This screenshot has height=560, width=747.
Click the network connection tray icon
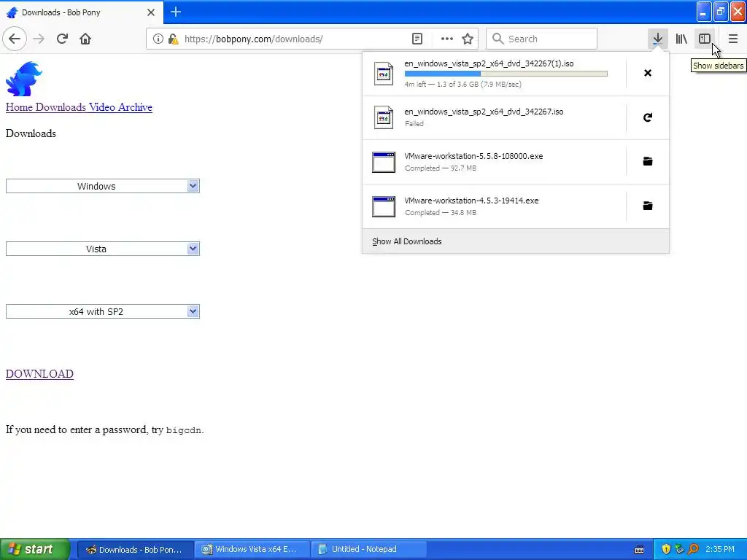click(680, 549)
